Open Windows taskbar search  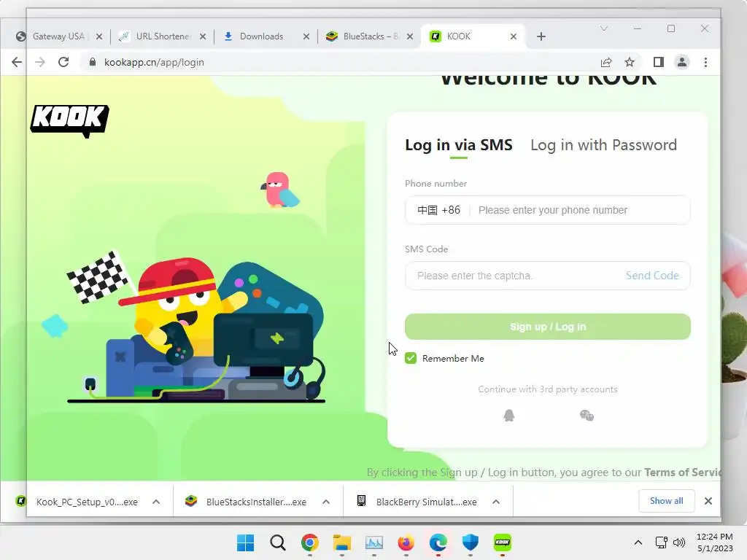(x=278, y=542)
